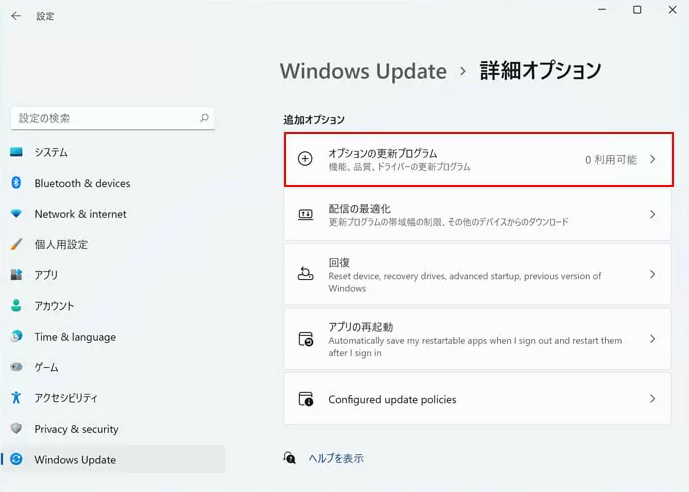Open Network & internet settings
This screenshot has width=689, height=492.
click(x=112, y=214)
